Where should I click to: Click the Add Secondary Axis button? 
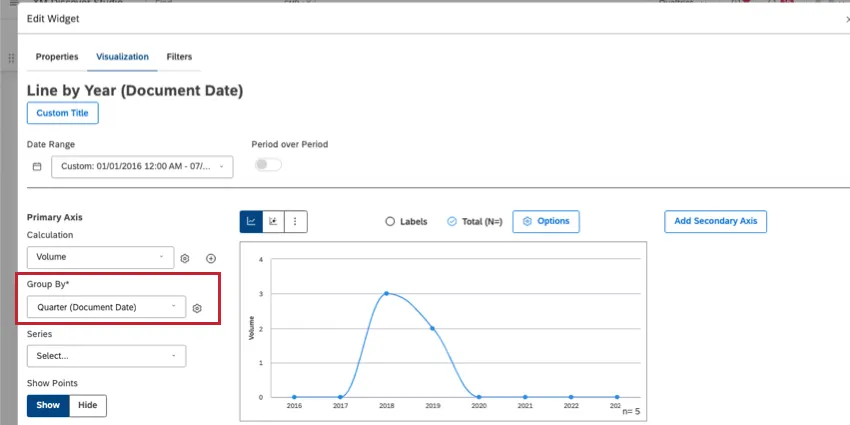point(715,221)
